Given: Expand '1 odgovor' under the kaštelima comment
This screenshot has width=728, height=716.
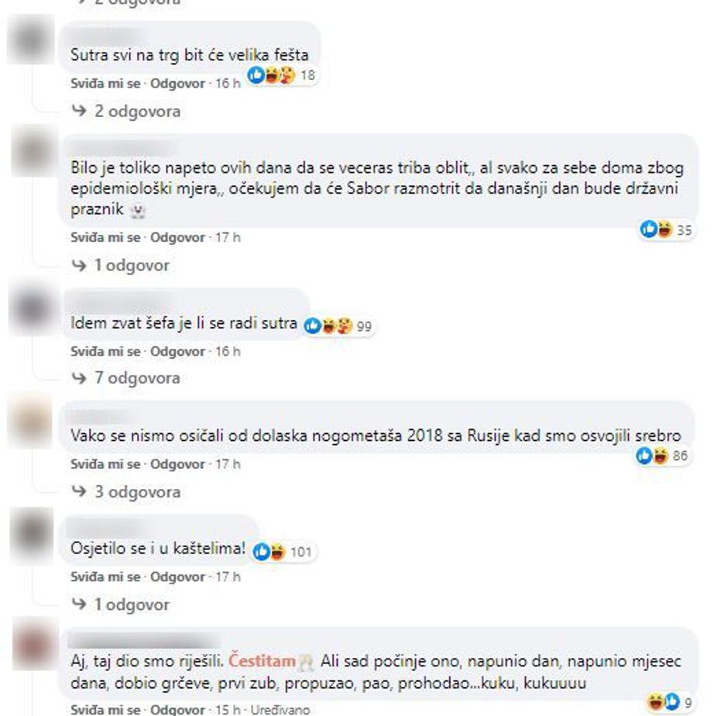Looking at the screenshot, I should pos(121,604).
